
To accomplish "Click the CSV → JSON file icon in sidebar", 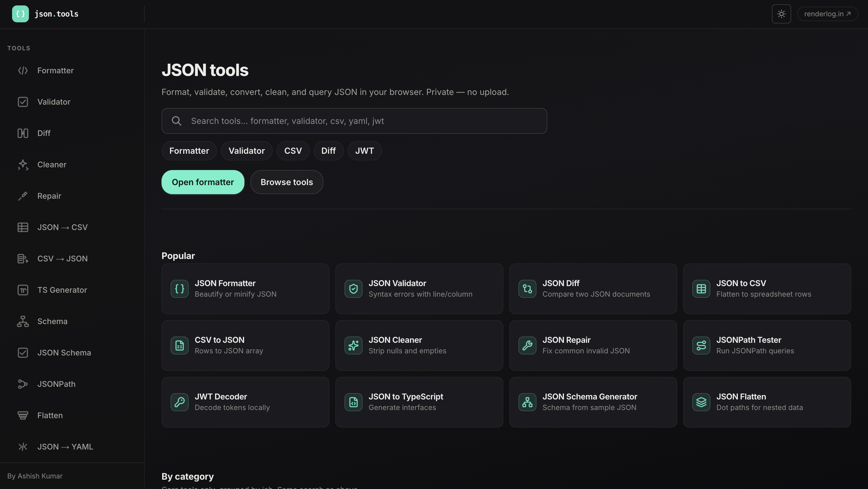I will tap(23, 258).
